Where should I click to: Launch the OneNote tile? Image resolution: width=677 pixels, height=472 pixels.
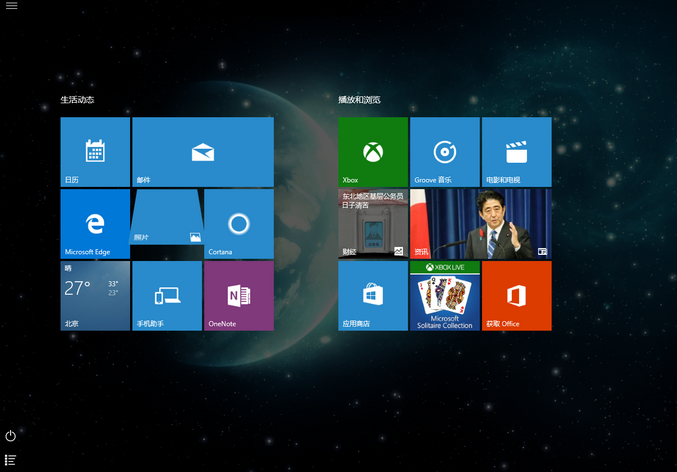pos(239,296)
